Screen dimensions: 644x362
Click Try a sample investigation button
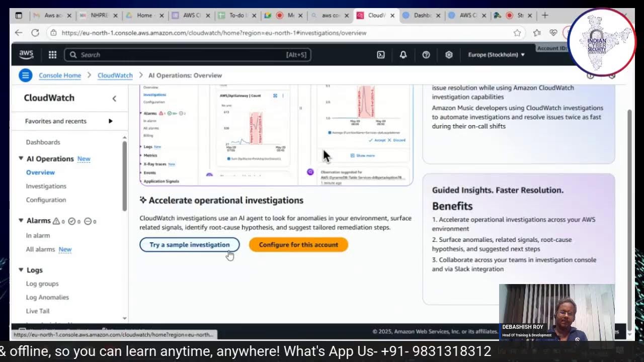189,245
